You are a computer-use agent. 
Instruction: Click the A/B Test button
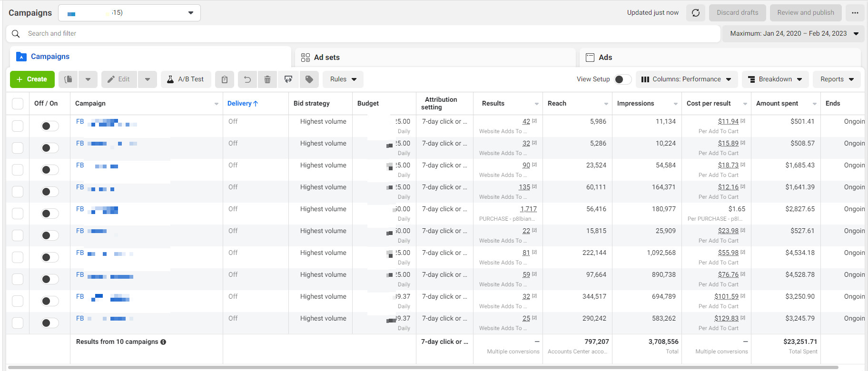click(186, 79)
